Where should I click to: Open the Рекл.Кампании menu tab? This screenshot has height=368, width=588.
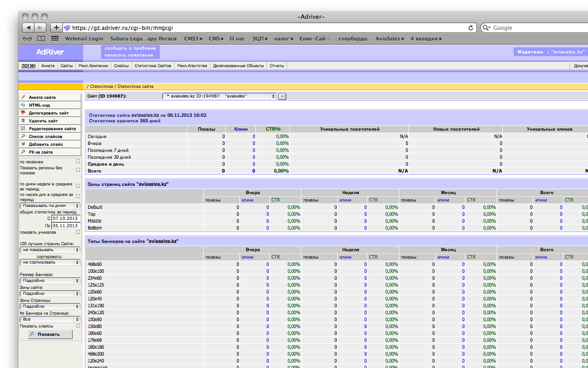(93, 66)
